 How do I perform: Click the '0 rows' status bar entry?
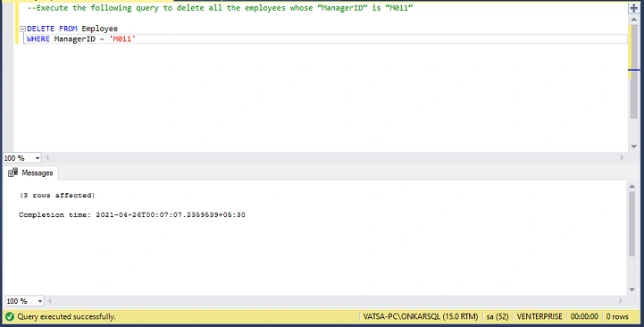click(x=617, y=317)
